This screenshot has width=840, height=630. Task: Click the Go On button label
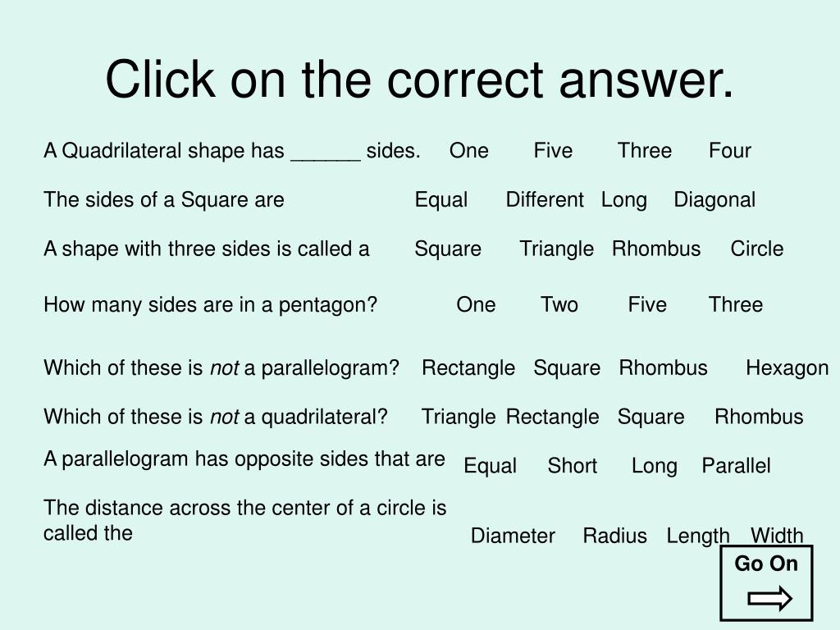point(766,564)
